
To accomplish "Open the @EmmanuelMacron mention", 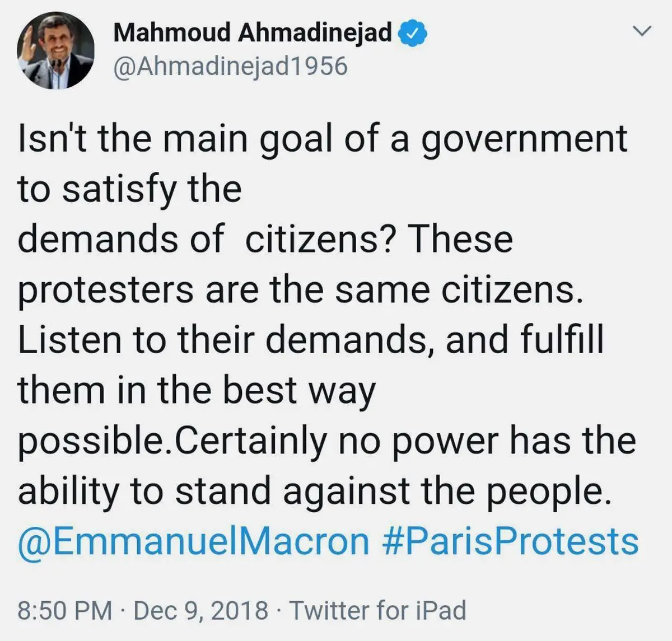I will [194, 542].
